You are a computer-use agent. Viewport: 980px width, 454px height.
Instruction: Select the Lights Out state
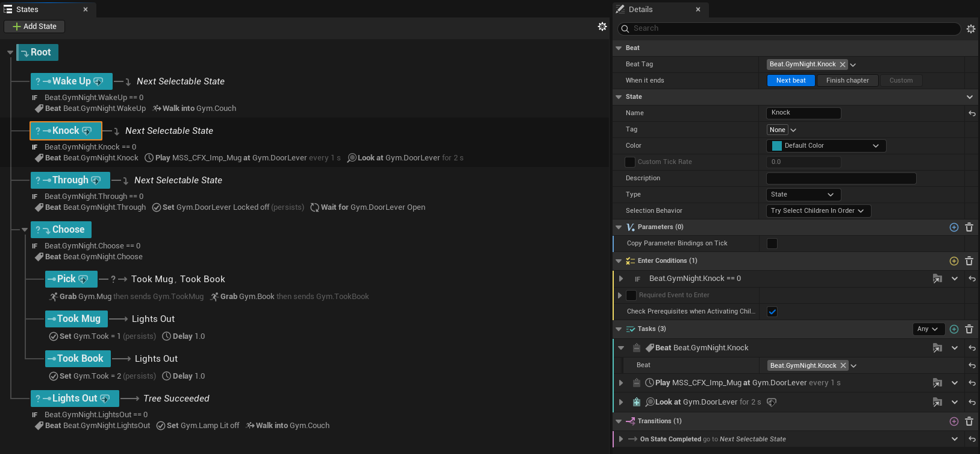click(x=75, y=399)
